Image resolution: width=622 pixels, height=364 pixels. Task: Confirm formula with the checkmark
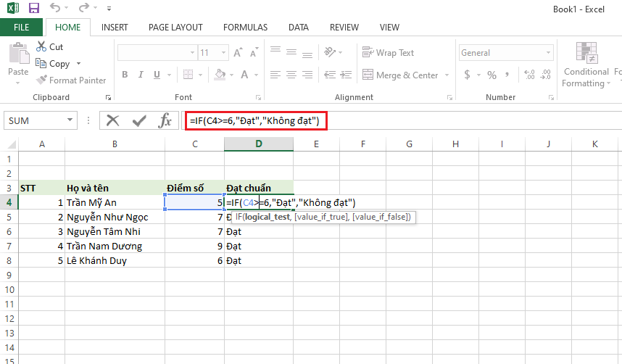coord(139,120)
